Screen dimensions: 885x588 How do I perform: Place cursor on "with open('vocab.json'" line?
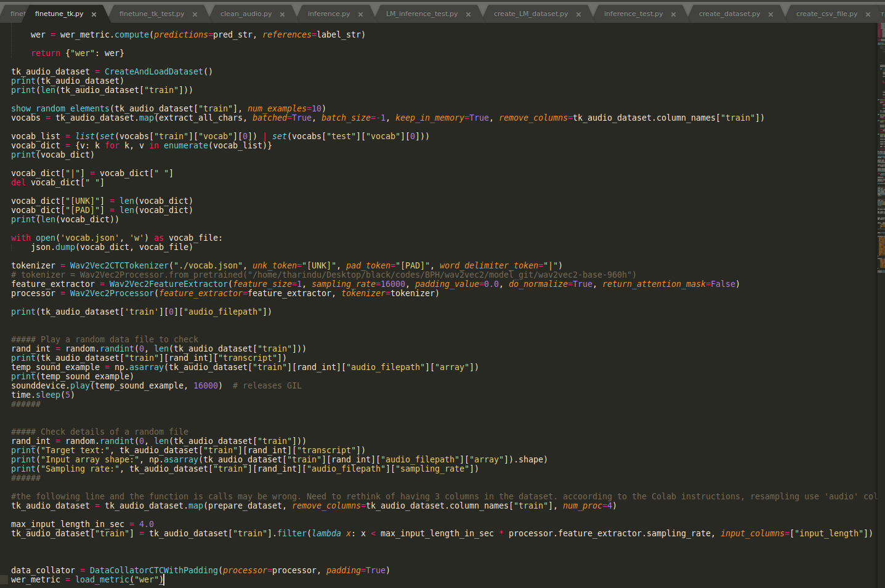(116, 238)
